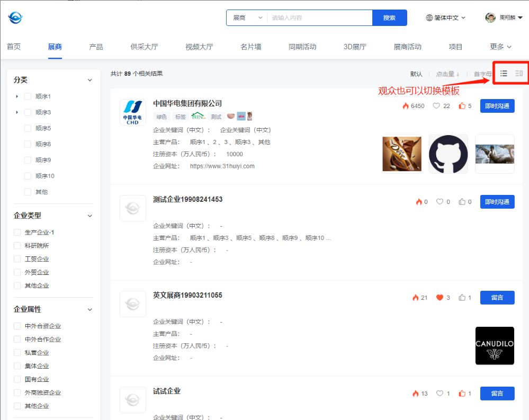The image size is (529, 420).
Task: Click the site logo at top left
Action: [15, 18]
